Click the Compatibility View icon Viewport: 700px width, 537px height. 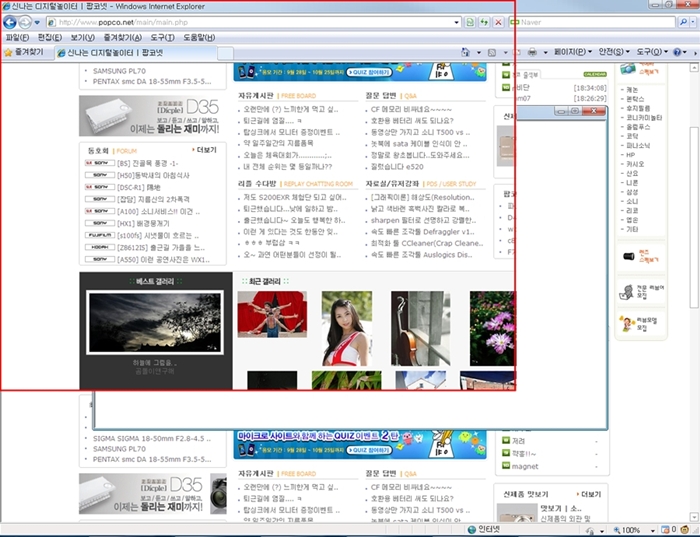[x=470, y=22]
